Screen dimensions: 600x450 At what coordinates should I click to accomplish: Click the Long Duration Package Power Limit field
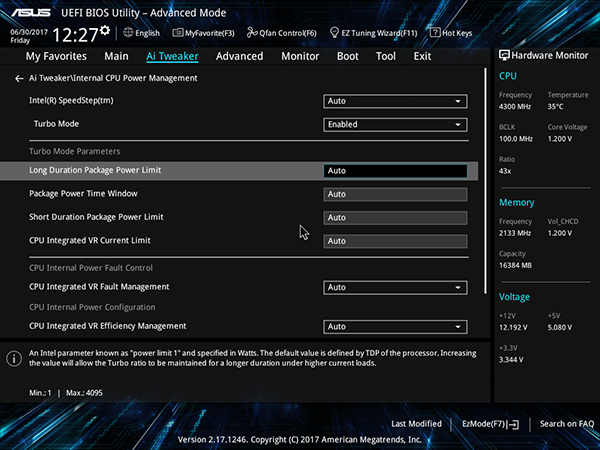tap(395, 171)
